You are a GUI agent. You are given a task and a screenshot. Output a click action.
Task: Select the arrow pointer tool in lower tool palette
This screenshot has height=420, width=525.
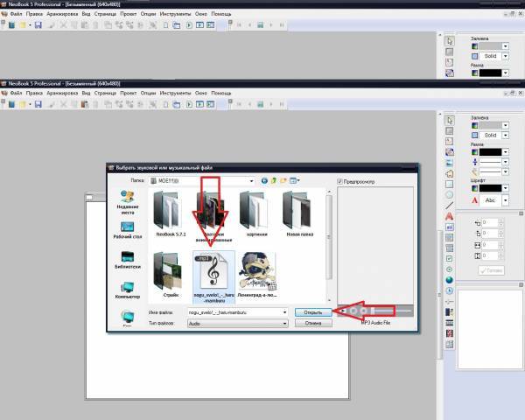point(450,118)
